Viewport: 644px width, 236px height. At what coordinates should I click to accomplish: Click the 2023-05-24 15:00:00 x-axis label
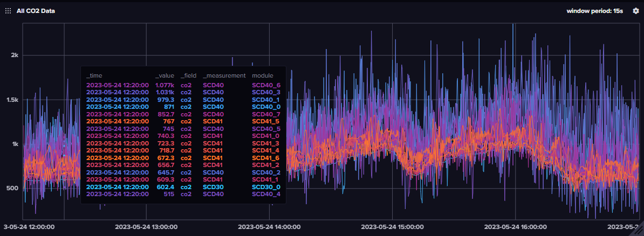[392, 227]
